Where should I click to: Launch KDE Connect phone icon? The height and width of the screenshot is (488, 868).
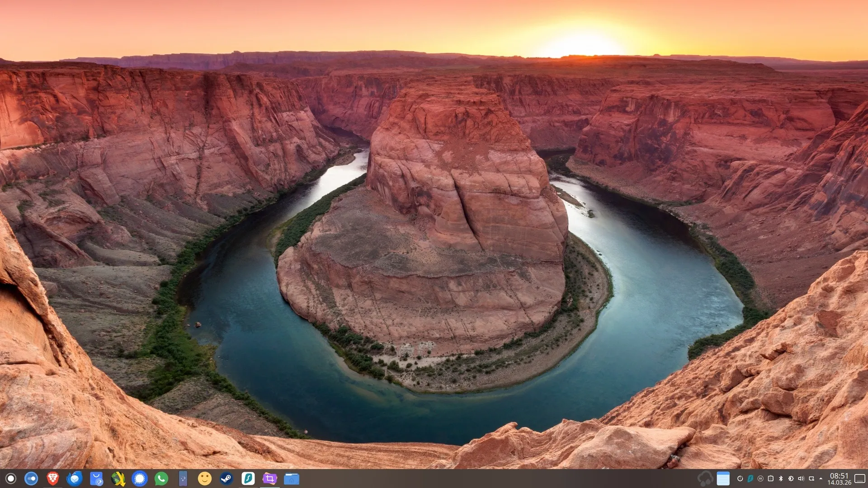(x=183, y=479)
